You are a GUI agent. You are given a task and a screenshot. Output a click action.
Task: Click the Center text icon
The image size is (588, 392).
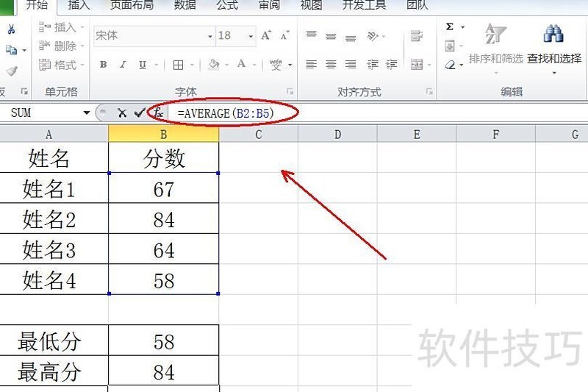(x=331, y=65)
